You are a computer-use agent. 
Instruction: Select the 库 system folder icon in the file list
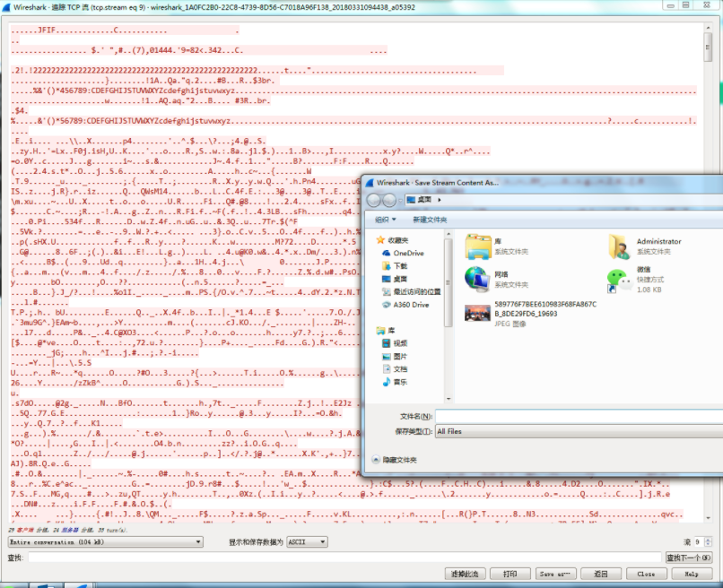(x=478, y=246)
